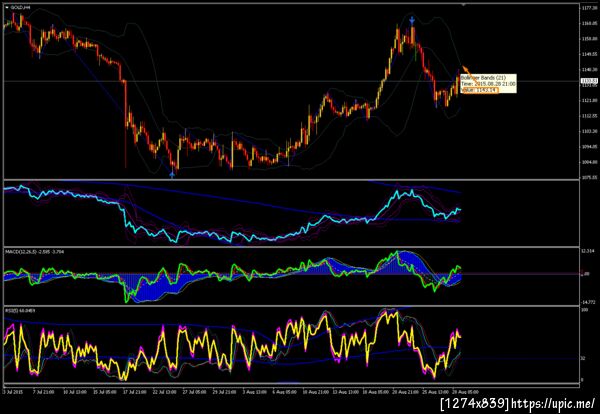Click the 22 Jul 13:00 time label

(x=165, y=392)
